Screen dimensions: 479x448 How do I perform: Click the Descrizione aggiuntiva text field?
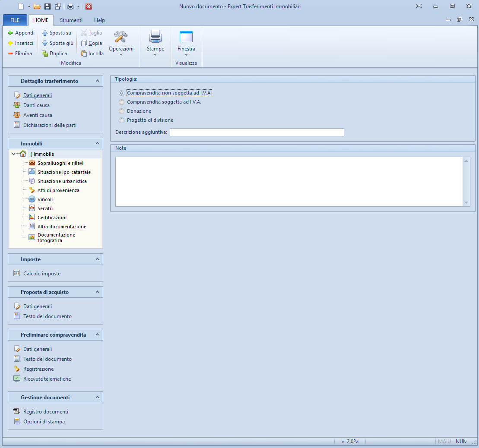tap(257, 132)
